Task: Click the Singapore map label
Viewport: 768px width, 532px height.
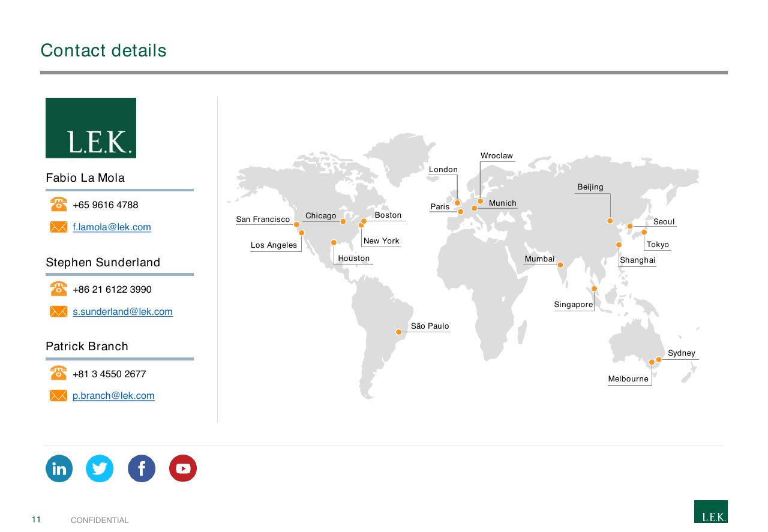Action: tap(574, 305)
